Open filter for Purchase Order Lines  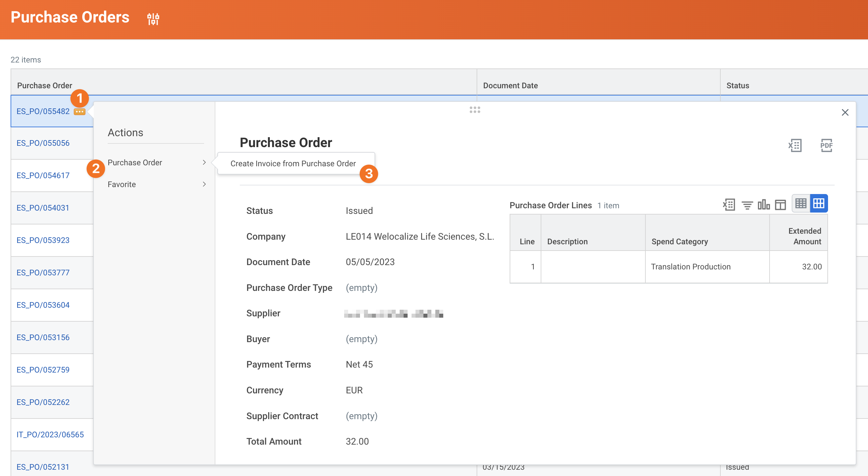point(747,205)
